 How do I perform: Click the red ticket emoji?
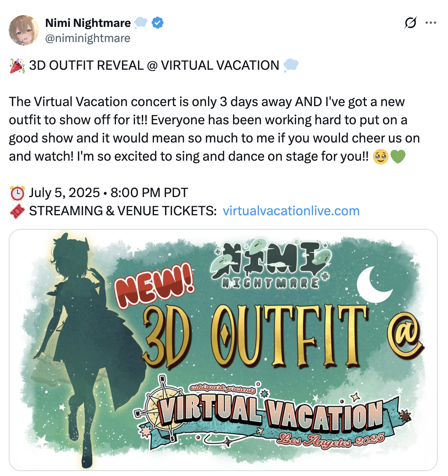[x=17, y=211]
